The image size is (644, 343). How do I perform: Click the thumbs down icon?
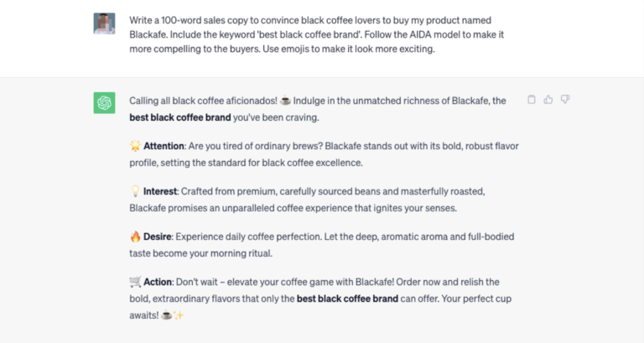(x=565, y=100)
